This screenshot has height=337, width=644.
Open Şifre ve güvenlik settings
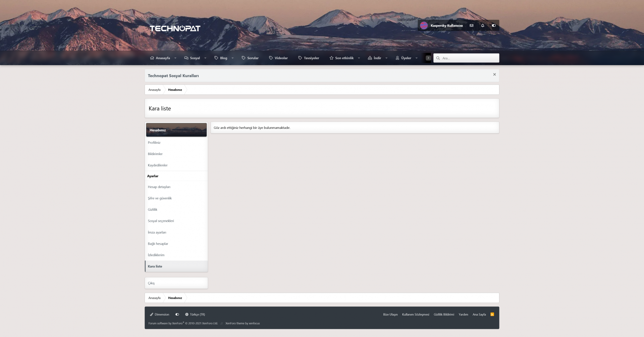click(176, 198)
